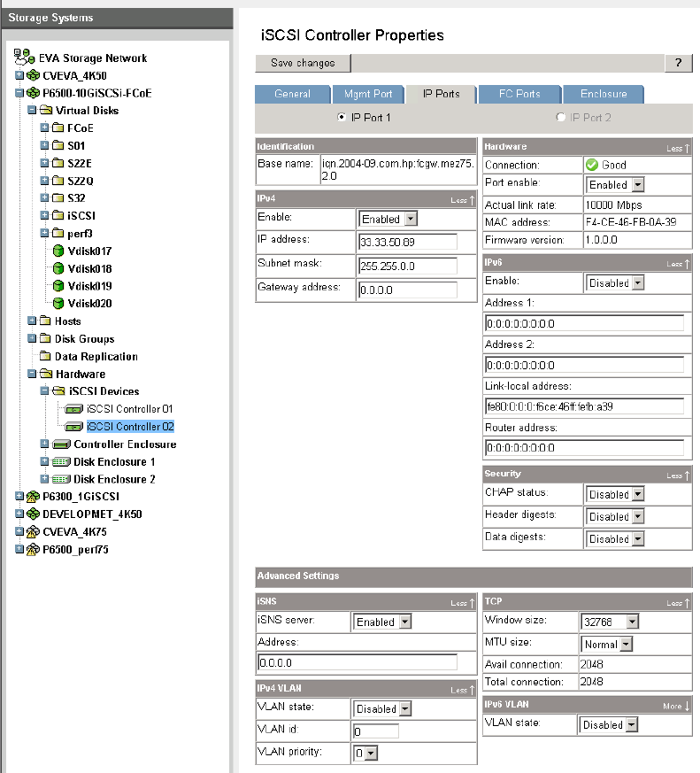The width and height of the screenshot is (700, 773).
Task: Click the DEVELOPMET_4K50 system icon
Action: 33,514
